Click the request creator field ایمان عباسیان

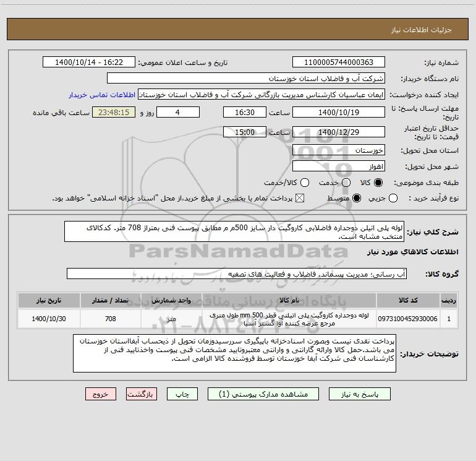(261, 95)
